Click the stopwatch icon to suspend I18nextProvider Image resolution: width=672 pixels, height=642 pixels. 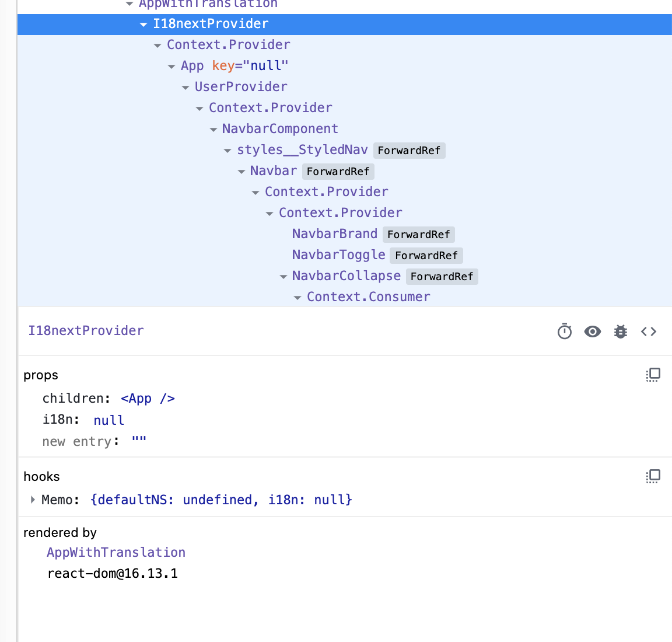point(564,331)
